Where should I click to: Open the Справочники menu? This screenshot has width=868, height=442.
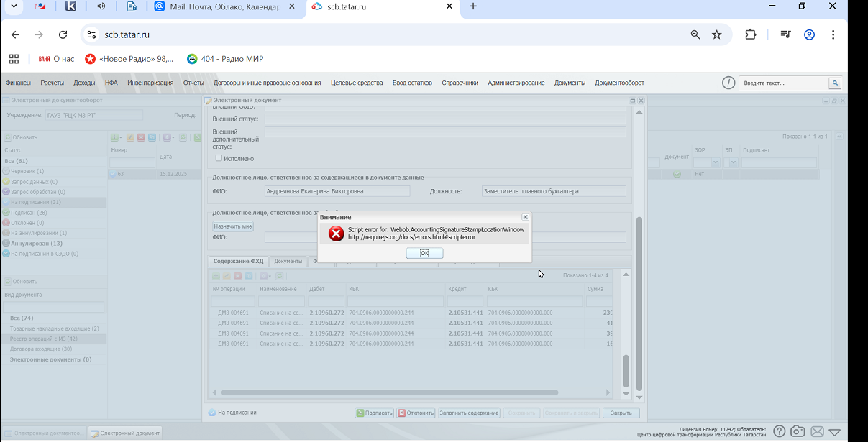460,83
